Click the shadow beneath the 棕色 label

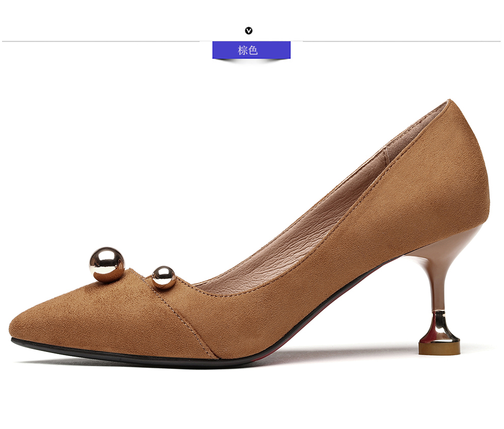click(251, 61)
